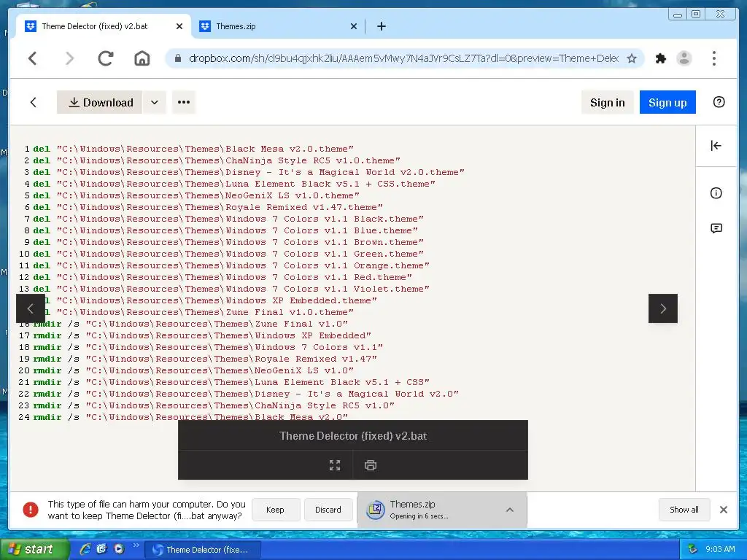
Task: Open the extensions puzzle icon
Action: pos(661,58)
